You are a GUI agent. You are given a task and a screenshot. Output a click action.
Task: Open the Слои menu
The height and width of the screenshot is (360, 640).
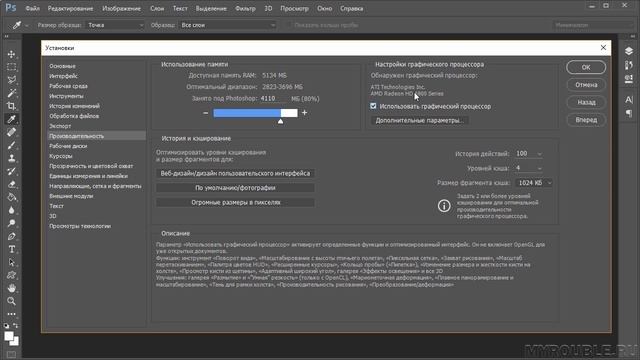[157, 9]
